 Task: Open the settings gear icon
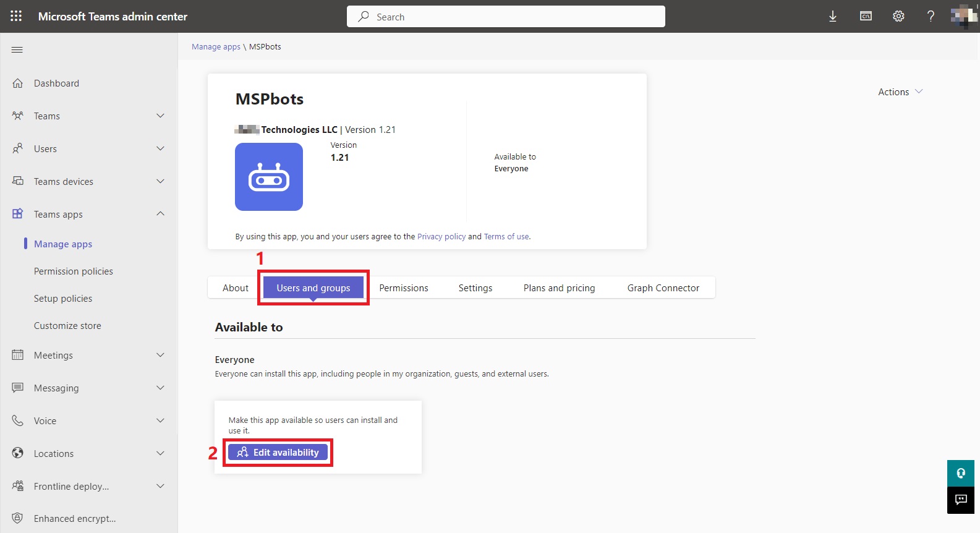click(898, 17)
